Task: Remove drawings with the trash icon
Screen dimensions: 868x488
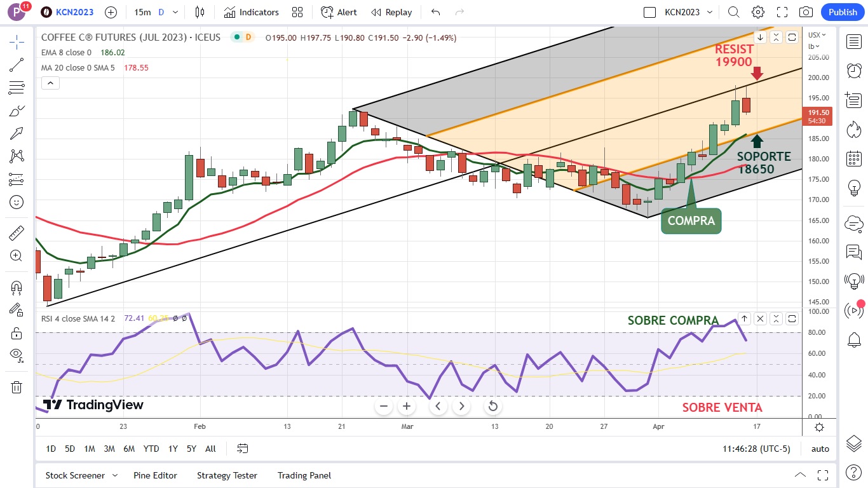Action: [x=17, y=387]
